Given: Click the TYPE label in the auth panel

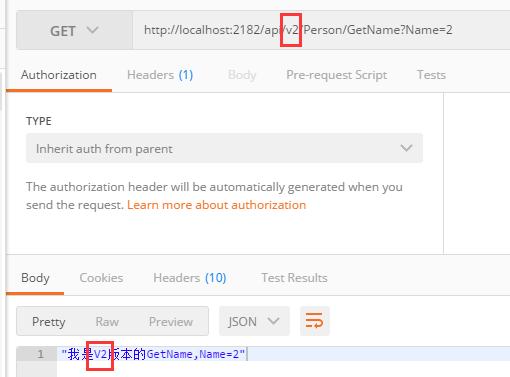Looking at the screenshot, I should coord(39,121).
